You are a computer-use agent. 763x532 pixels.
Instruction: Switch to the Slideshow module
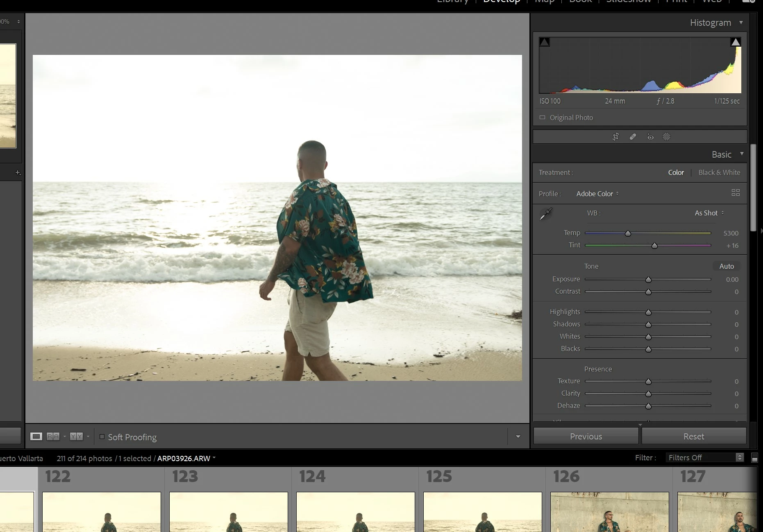pos(629,1)
